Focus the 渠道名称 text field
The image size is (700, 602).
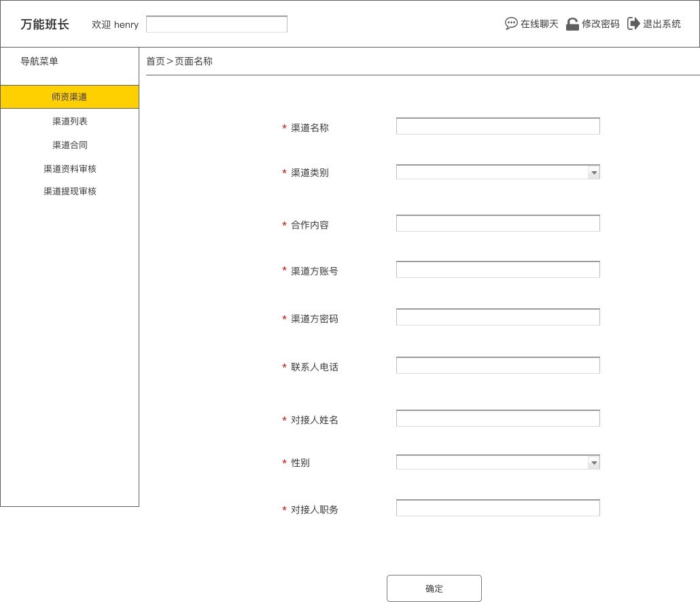click(x=497, y=126)
